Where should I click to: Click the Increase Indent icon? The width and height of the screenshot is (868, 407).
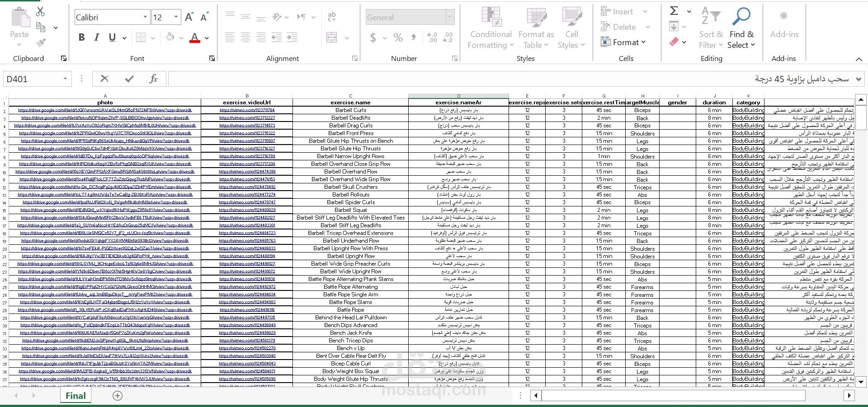pos(292,37)
